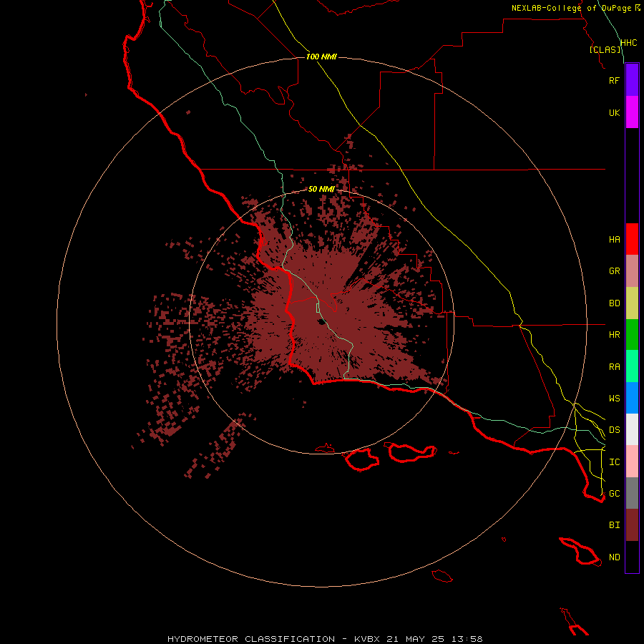644x644 pixels.
Task: Click the BI legend label
Action: (x=614, y=525)
